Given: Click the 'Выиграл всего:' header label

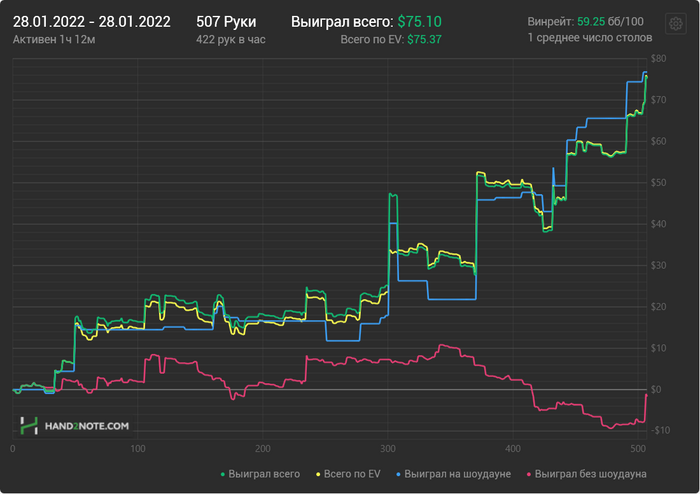Looking at the screenshot, I should click(x=342, y=22).
